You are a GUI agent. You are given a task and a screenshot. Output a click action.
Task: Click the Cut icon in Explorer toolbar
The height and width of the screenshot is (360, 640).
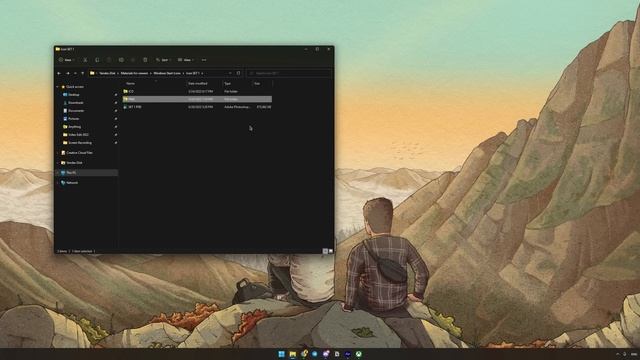pos(85,60)
